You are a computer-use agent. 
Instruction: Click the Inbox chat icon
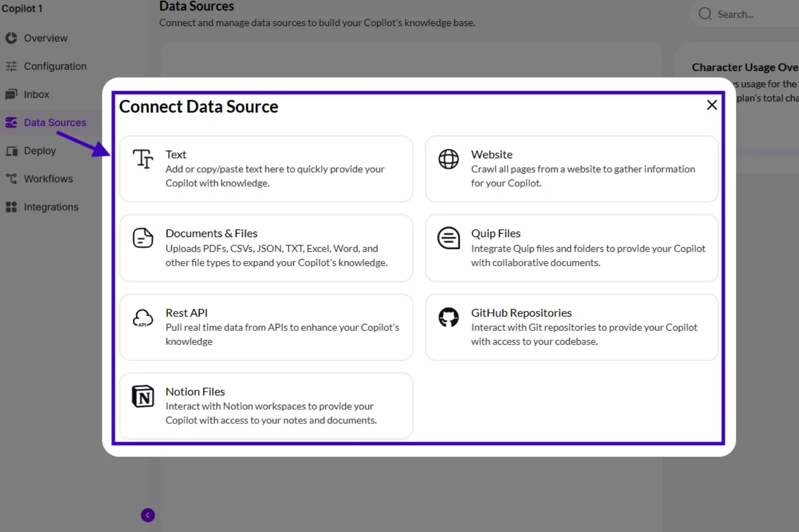pos(11,94)
